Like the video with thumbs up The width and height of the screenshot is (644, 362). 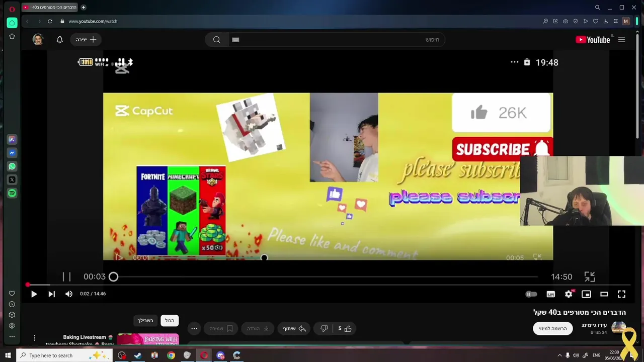[x=345, y=329]
